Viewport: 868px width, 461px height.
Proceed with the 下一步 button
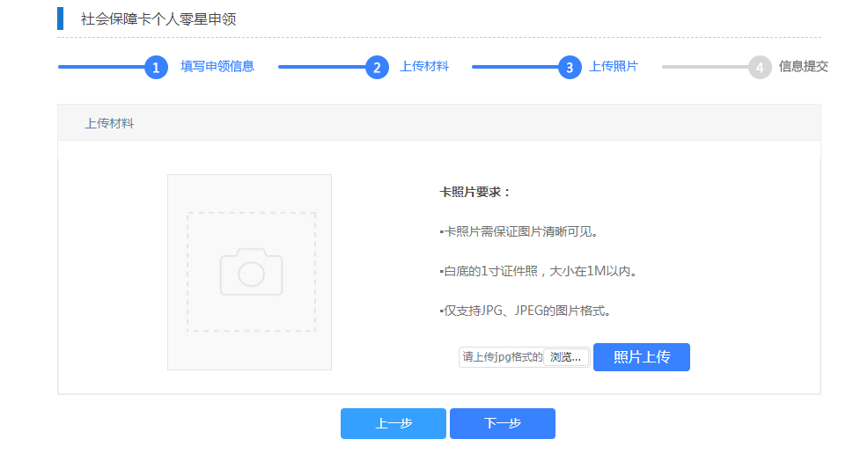(502, 423)
